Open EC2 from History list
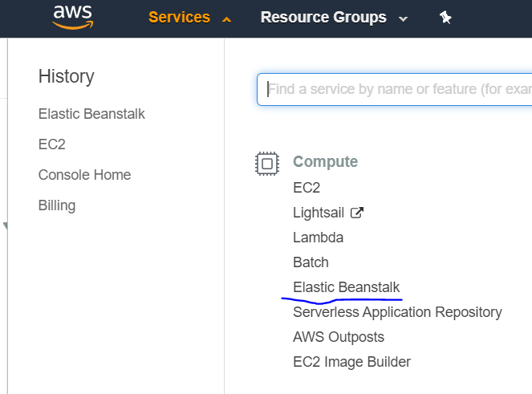Viewport: 532px width, 394px height. tap(52, 144)
